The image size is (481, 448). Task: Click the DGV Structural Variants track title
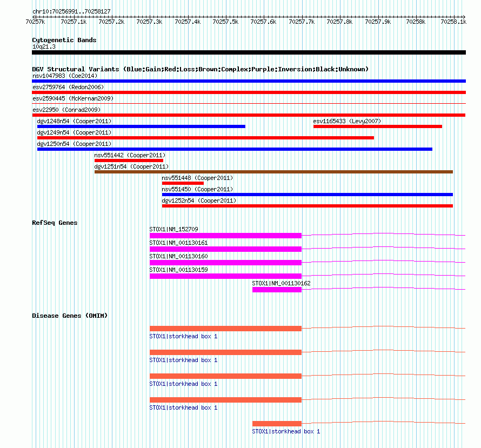coord(200,69)
